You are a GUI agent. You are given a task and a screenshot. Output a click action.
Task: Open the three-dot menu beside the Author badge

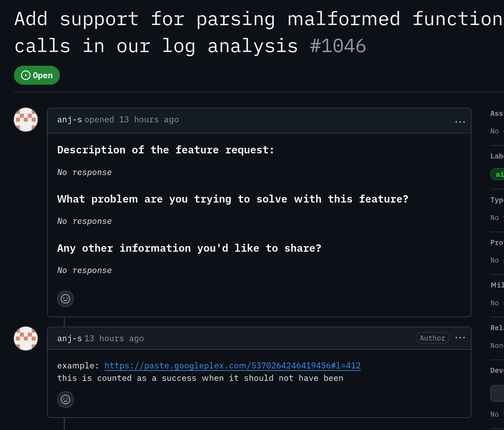click(460, 338)
